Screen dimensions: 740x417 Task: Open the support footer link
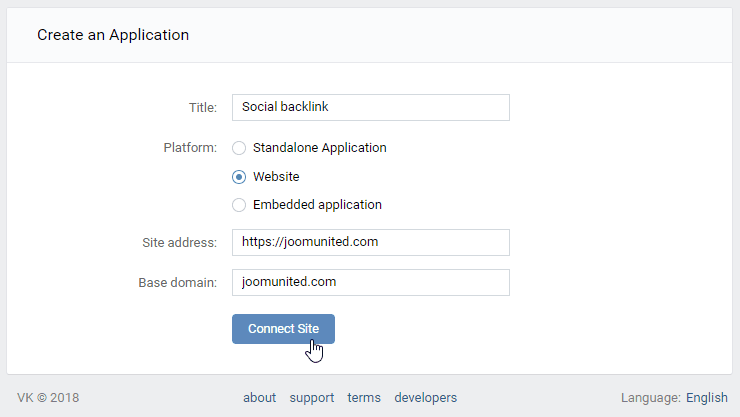click(x=312, y=397)
